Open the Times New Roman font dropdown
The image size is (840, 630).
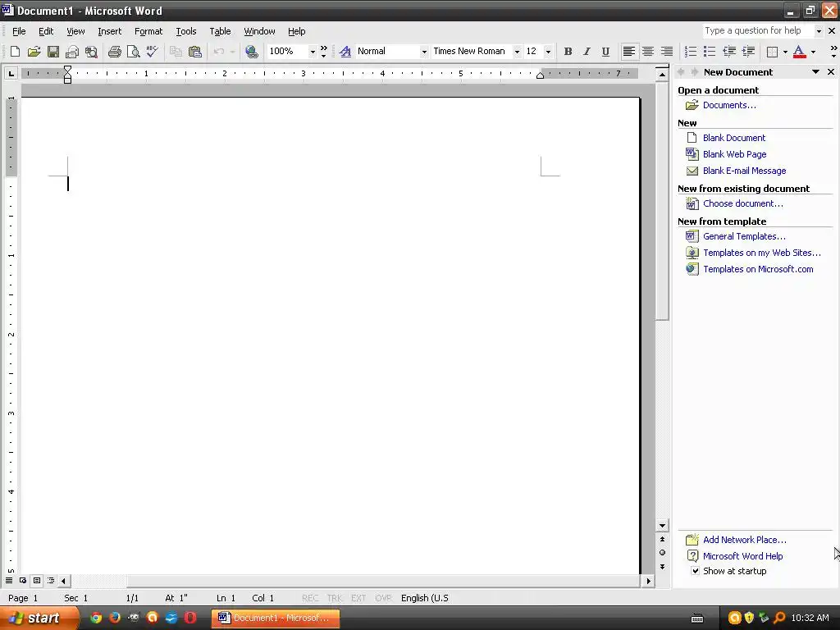click(x=517, y=52)
